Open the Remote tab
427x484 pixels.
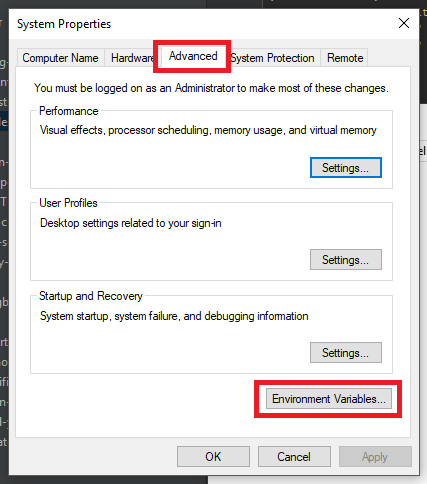345,58
